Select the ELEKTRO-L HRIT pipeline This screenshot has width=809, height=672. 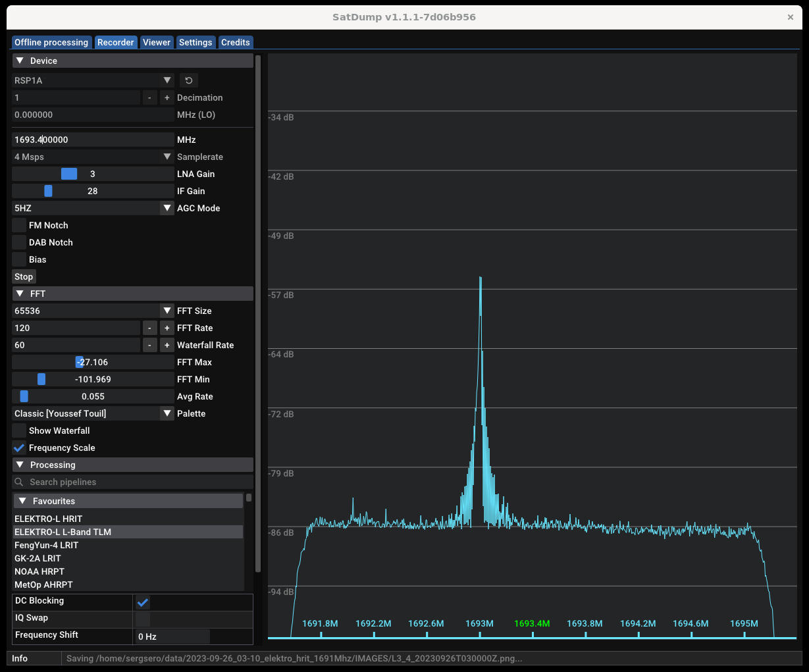(x=48, y=519)
